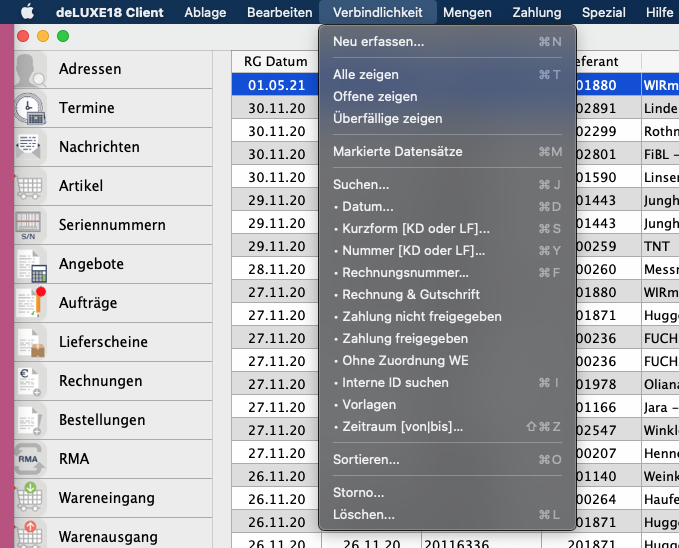Click the Bestellungen document icon
679x548 pixels.
[x=30, y=420]
